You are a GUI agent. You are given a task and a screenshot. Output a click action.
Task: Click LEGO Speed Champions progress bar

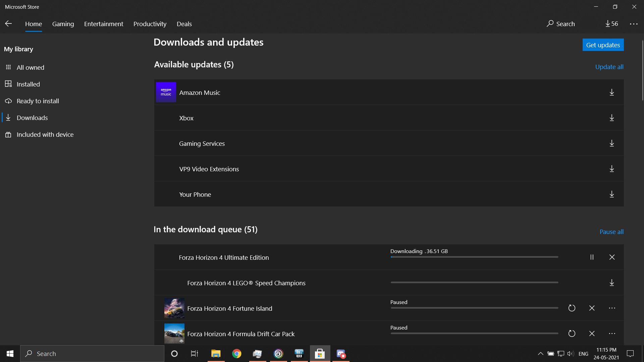(474, 283)
